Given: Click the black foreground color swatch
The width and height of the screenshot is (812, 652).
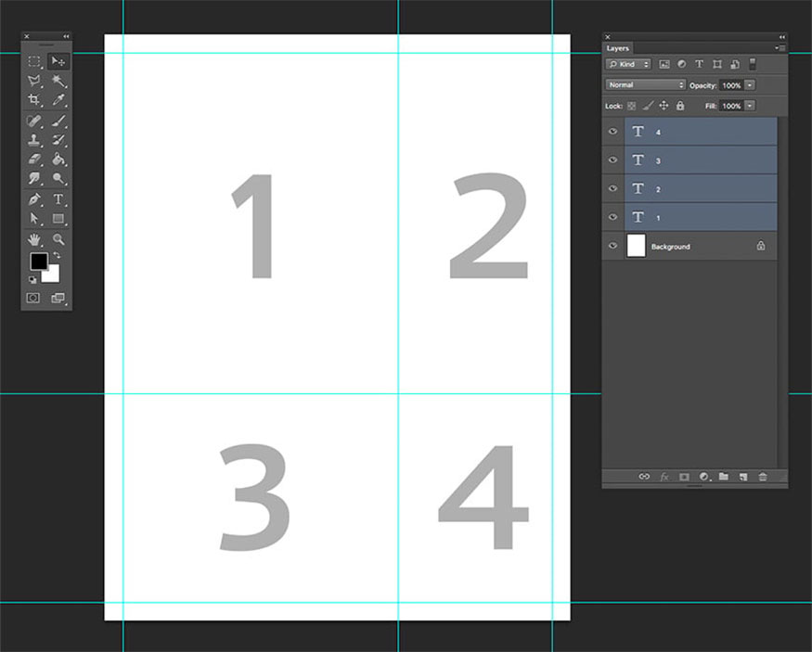Looking at the screenshot, I should pyautogui.click(x=38, y=262).
